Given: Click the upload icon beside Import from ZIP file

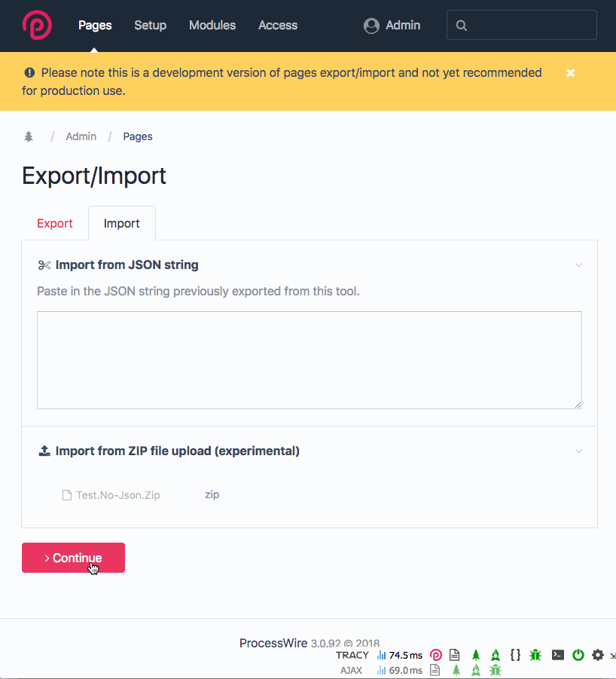Looking at the screenshot, I should 44,451.
